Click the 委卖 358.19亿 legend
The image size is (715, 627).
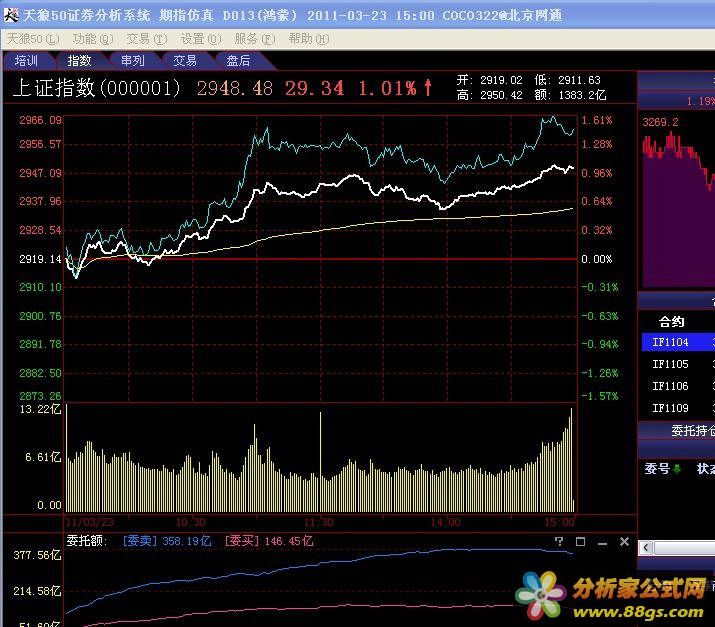pyautogui.click(x=167, y=541)
